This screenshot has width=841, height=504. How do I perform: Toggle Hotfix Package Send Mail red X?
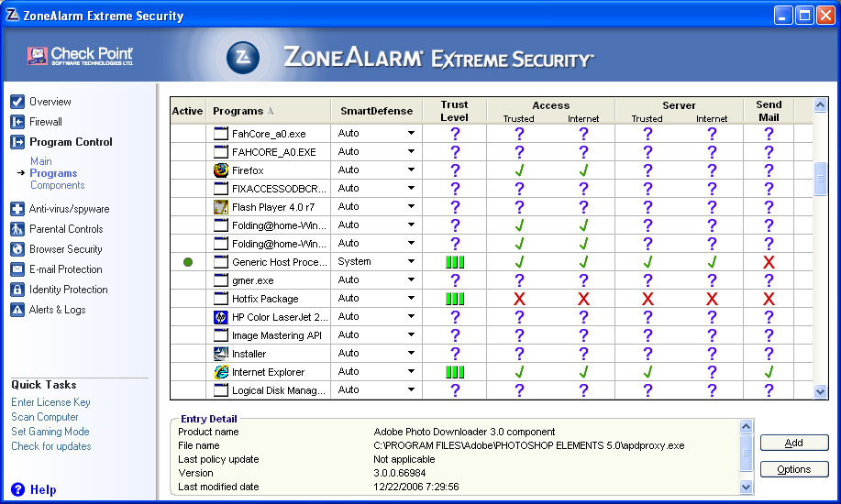(x=769, y=299)
